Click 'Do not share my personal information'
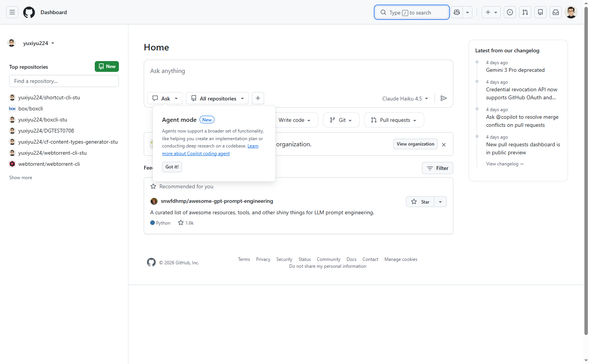The width and height of the screenshot is (589, 364). 328,266
